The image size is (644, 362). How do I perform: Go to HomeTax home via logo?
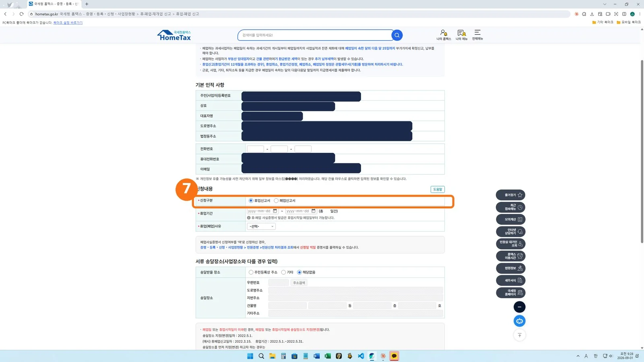coord(174,35)
